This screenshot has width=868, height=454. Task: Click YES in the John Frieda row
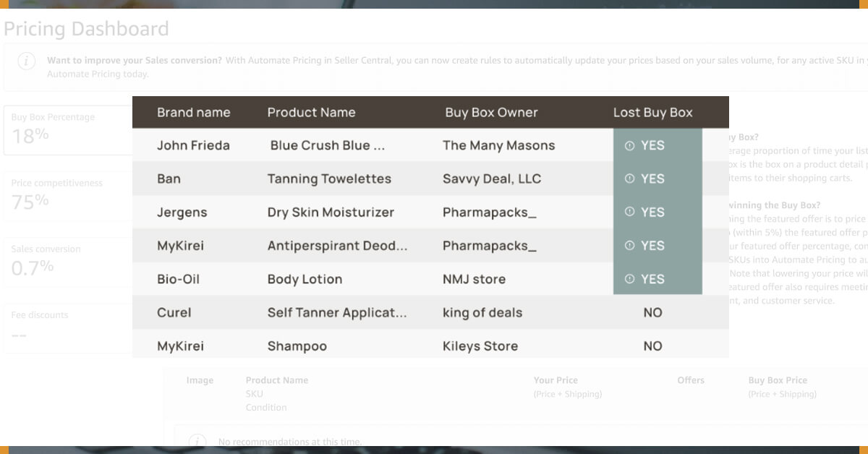(652, 146)
